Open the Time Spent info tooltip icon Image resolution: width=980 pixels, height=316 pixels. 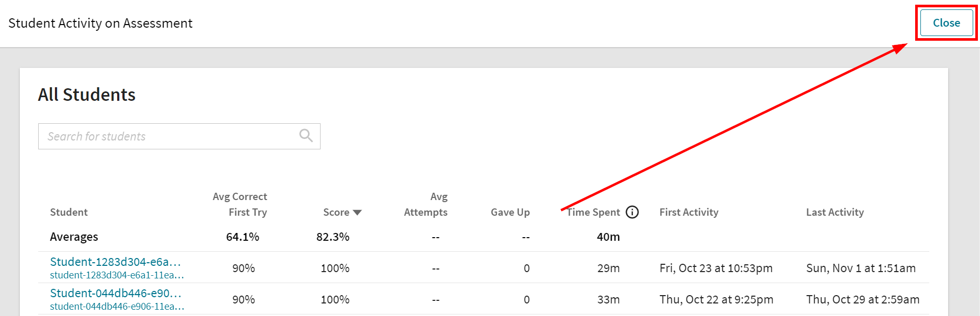tap(632, 212)
